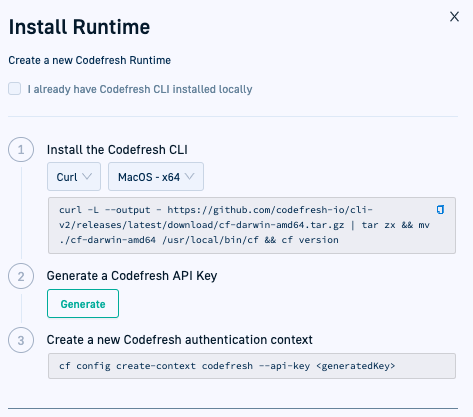
Task: Open the Curl install method dropdown
Action: pyautogui.click(x=74, y=177)
